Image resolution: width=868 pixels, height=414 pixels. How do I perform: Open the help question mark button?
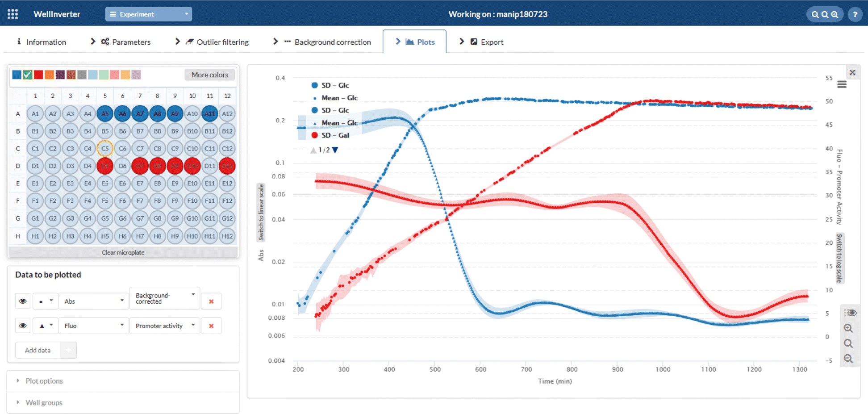[x=855, y=14]
